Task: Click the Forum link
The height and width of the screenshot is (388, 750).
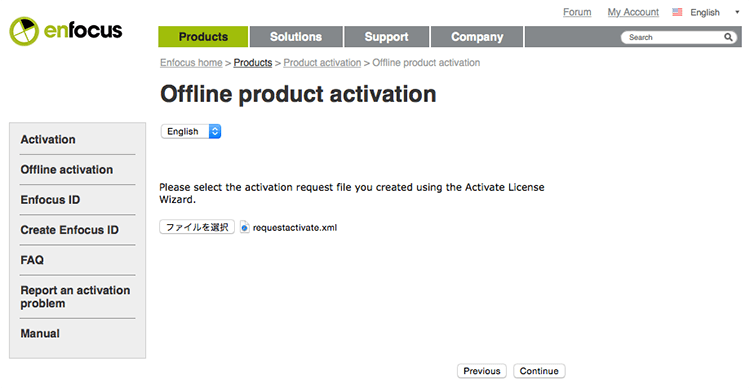Action: [577, 12]
